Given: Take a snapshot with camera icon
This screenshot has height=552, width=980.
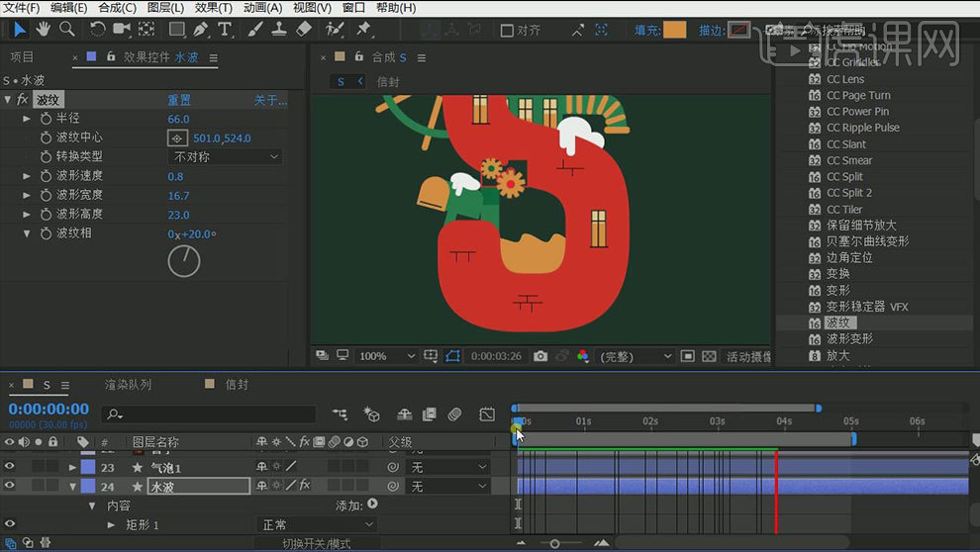Looking at the screenshot, I should 540,356.
